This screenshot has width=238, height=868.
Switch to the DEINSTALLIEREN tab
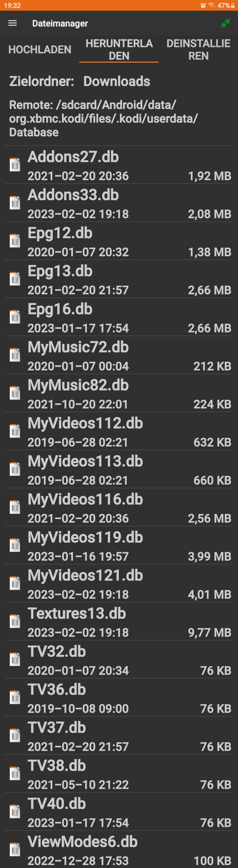(x=198, y=49)
